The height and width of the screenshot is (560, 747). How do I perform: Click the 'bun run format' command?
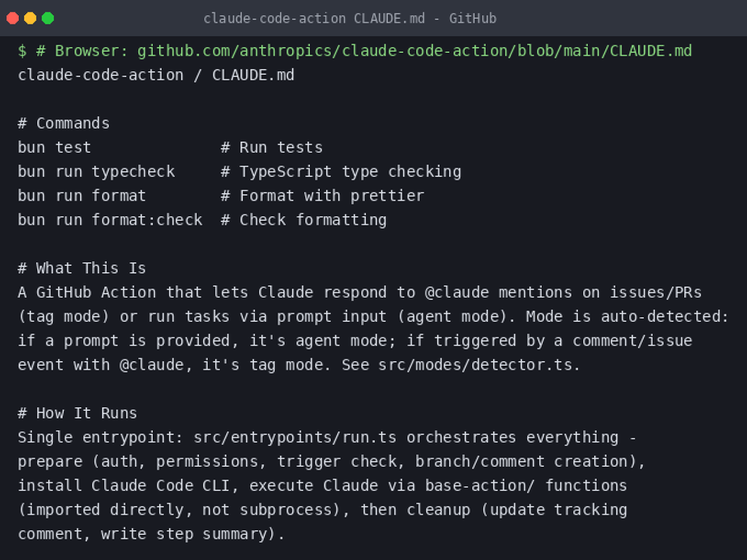[x=82, y=195]
